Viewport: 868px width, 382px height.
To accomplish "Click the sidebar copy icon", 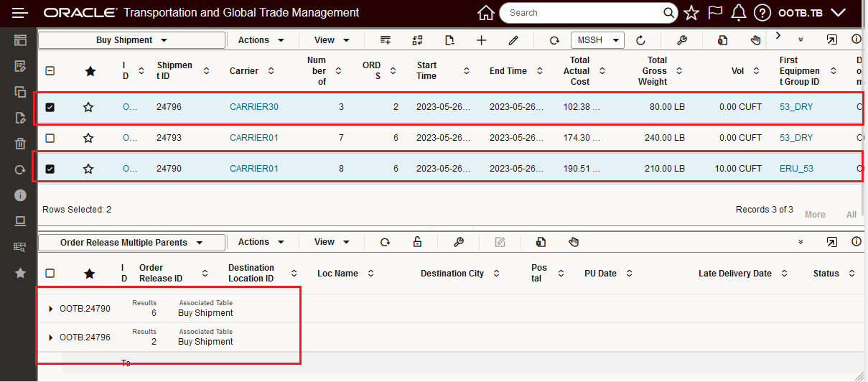I will (20, 92).
